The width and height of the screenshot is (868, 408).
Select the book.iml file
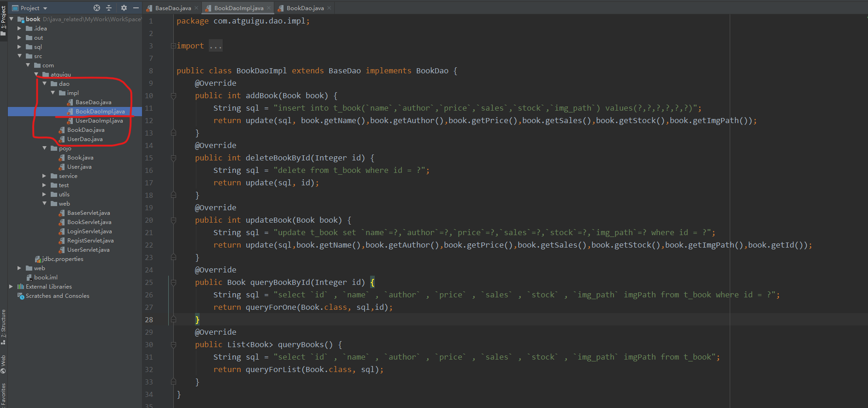tap(46, 277)
